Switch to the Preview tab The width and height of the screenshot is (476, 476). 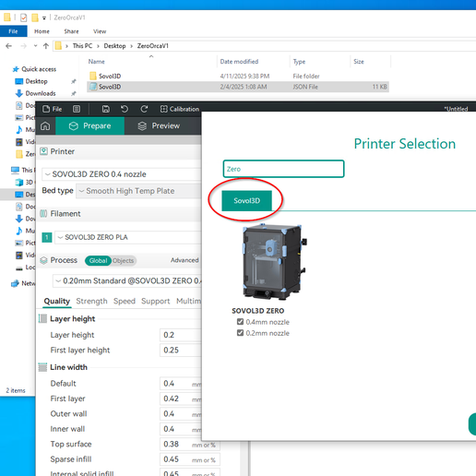click(x=159, y=125)
